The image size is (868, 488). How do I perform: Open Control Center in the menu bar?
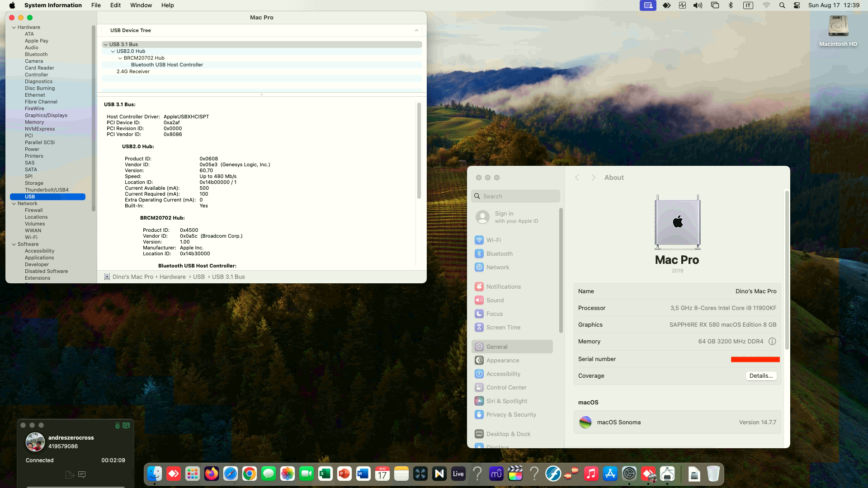click(x=797, y=5)
